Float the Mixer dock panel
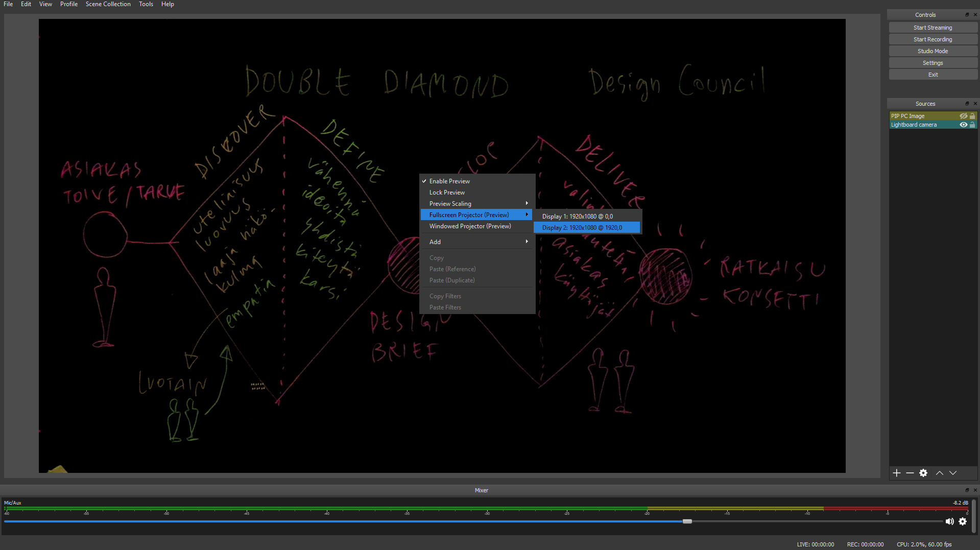Image resolution: width=980 pixels, height=550 pixels. (x=967, y=490)
